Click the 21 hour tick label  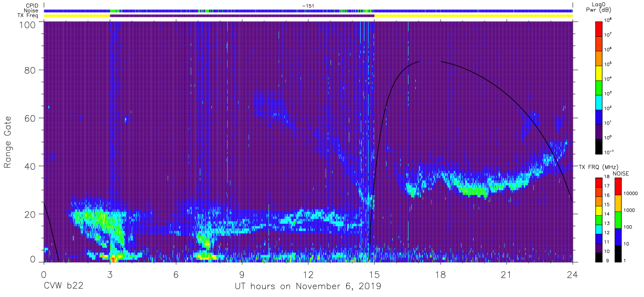click(506, 274)
